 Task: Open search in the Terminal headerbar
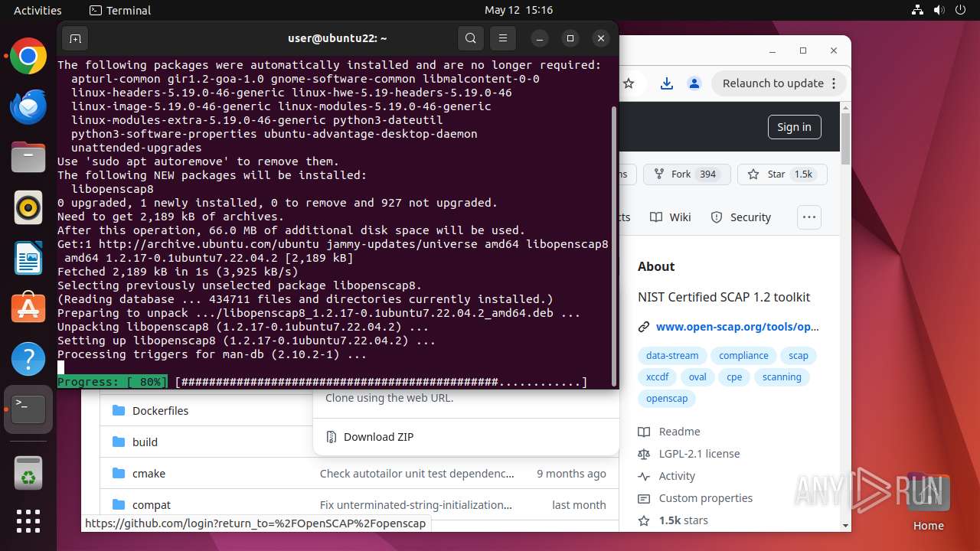point(471,38)
